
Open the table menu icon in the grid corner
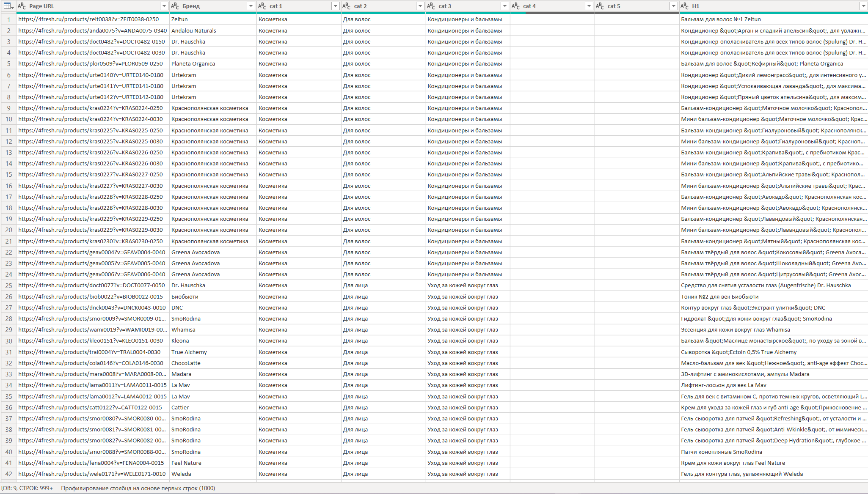point(8,6)
